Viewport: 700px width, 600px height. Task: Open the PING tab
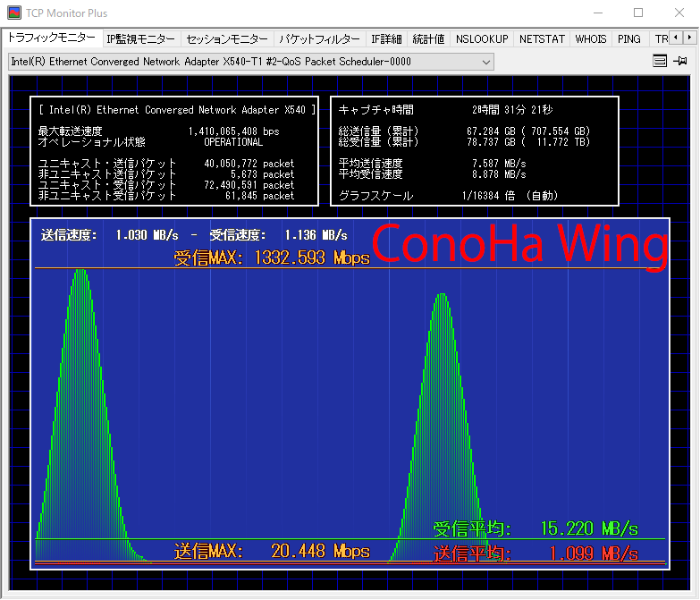[628, 39]
